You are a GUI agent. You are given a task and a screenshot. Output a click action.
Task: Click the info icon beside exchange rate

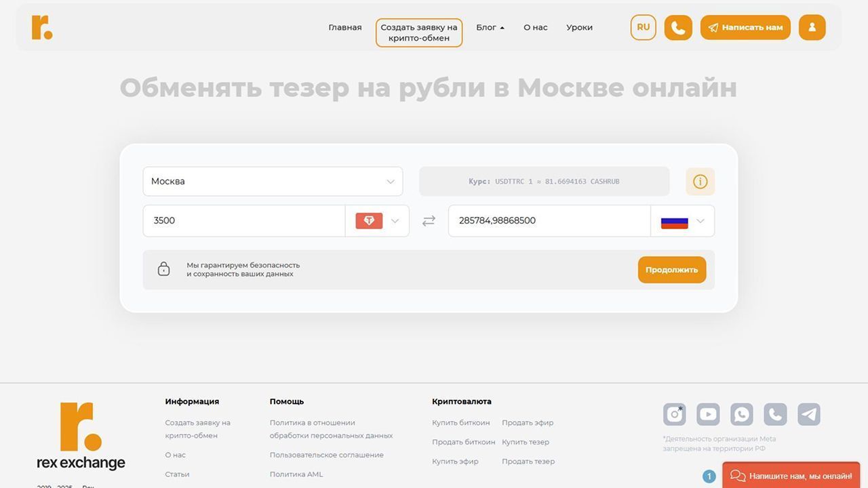(700, 182)
